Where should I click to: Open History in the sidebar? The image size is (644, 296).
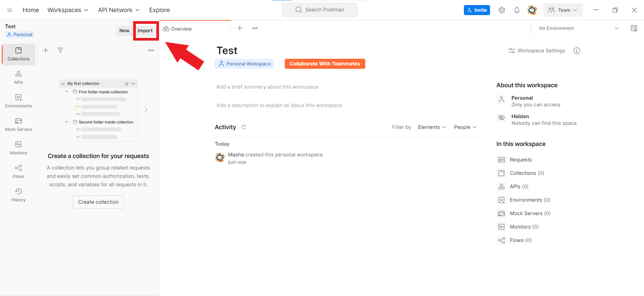[x=18, y=195]
